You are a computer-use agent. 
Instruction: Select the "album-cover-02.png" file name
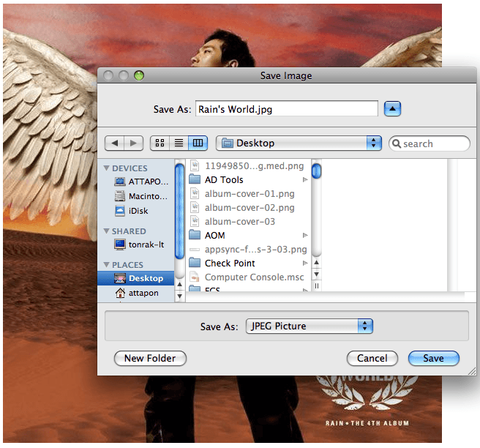pos(250,208)
